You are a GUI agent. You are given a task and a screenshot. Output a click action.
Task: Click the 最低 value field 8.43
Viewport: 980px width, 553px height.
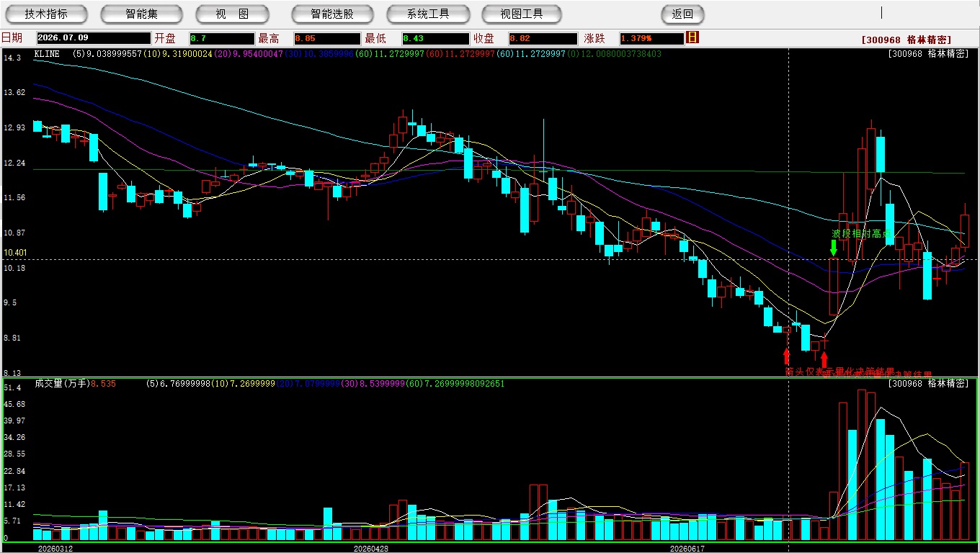click(x=435, y=38)
